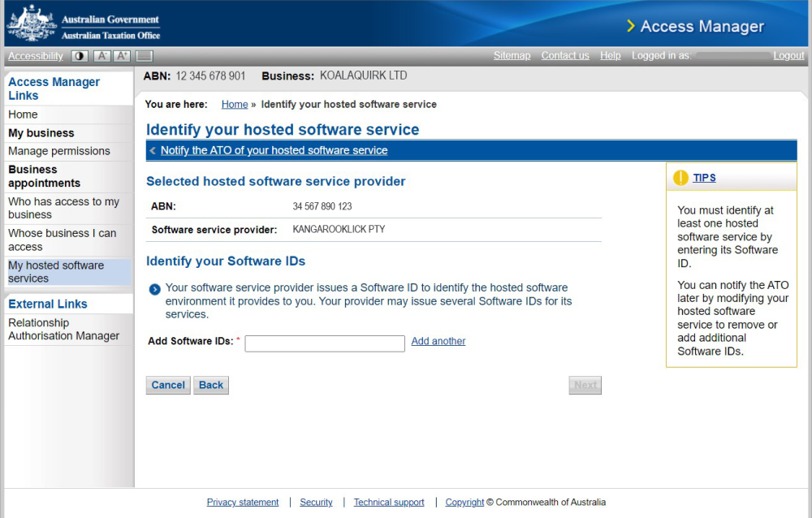This screenshot has height=518, width=812.
Task: Go back to Notify the ATO link
Action: [x=274, y=150]
